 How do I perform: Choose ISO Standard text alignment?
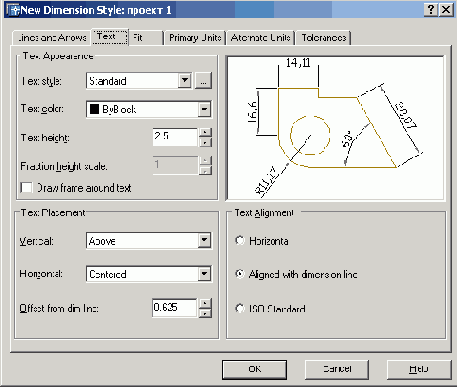(x=240, y=308)
